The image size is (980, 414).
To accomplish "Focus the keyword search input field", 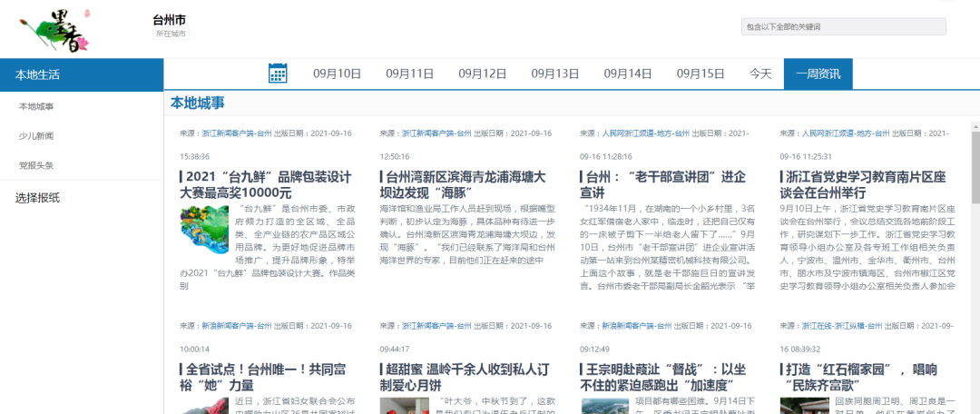I will 845,27.
